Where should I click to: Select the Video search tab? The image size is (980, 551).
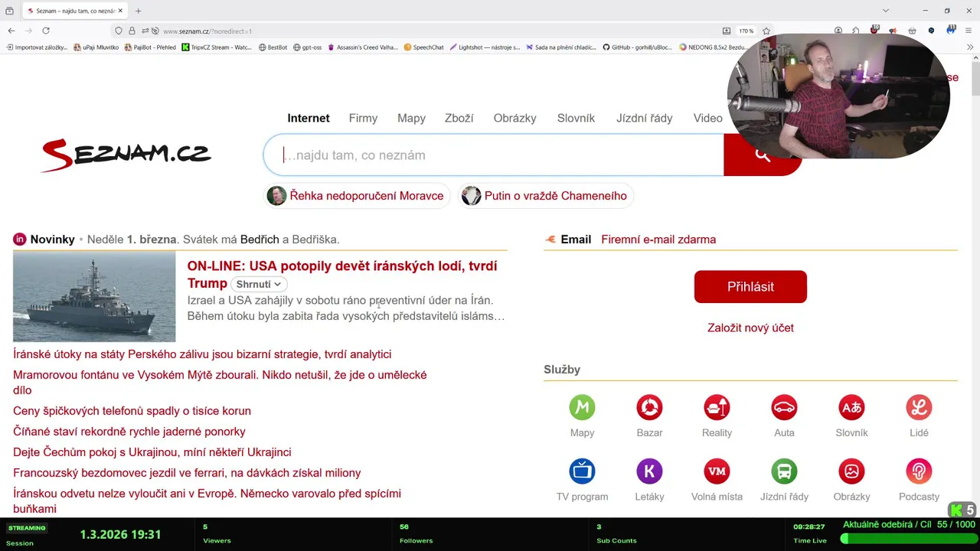pyautogui.click(x=707, y=118)
